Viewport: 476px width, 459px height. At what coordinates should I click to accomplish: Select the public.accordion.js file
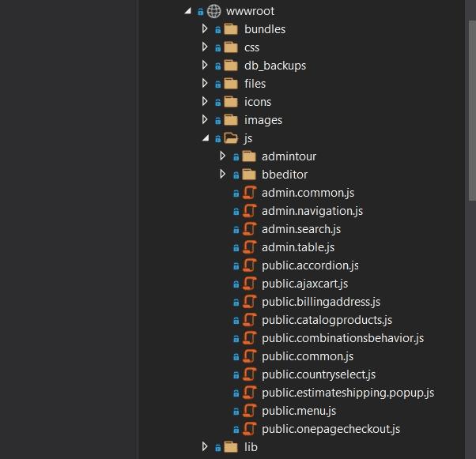click(x=310, y=265)
